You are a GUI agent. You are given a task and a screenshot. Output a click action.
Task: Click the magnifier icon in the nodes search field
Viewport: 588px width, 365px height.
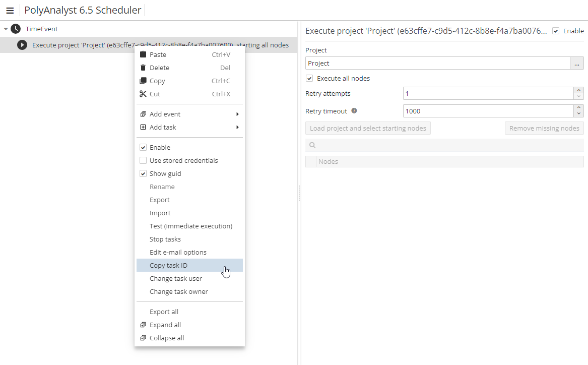pos(312,145)
